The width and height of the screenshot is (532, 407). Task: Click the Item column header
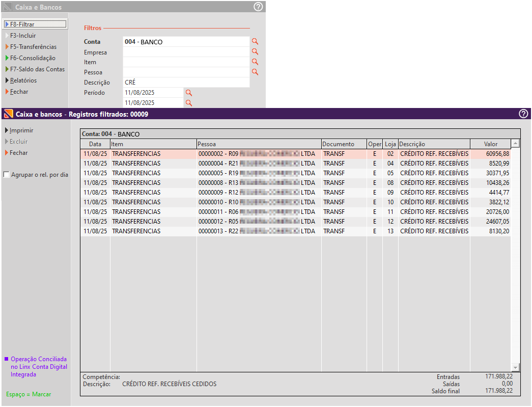tap(153, 144)
